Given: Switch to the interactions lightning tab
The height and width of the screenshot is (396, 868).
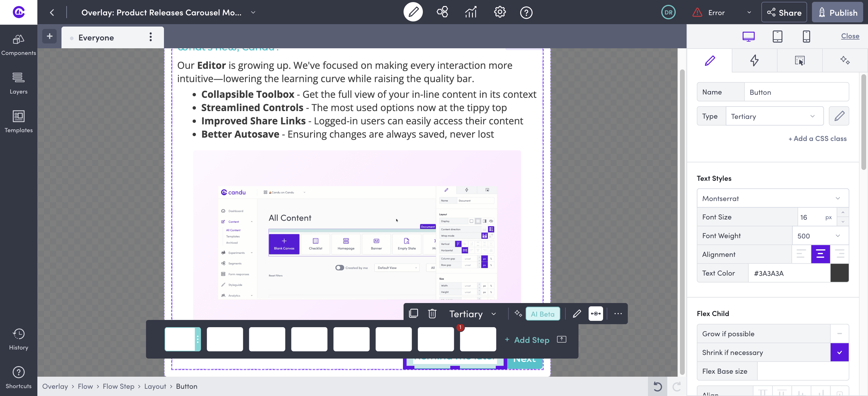Looking at the screenshot, I should point(754,61).
